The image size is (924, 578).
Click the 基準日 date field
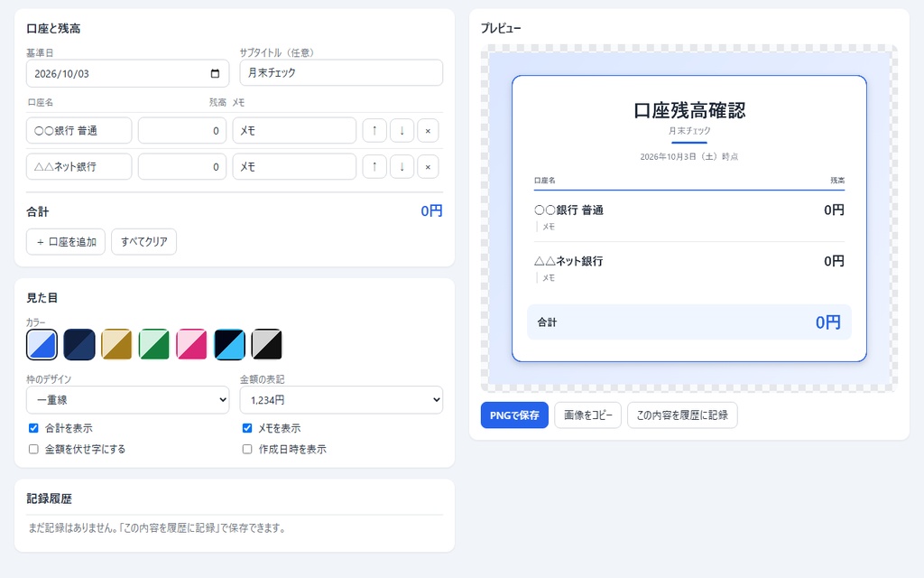pyautogui.click(x=128, y=74)
